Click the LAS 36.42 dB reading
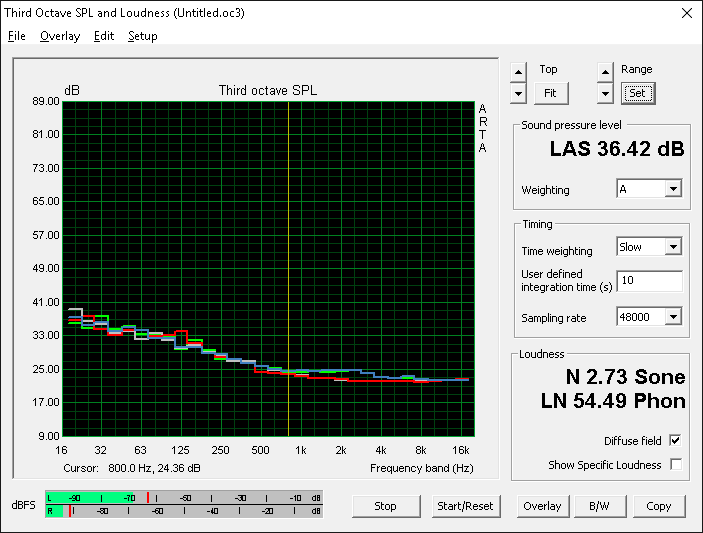Image resolution: width=703 pixels, height=533 pixels. [617, 149]
